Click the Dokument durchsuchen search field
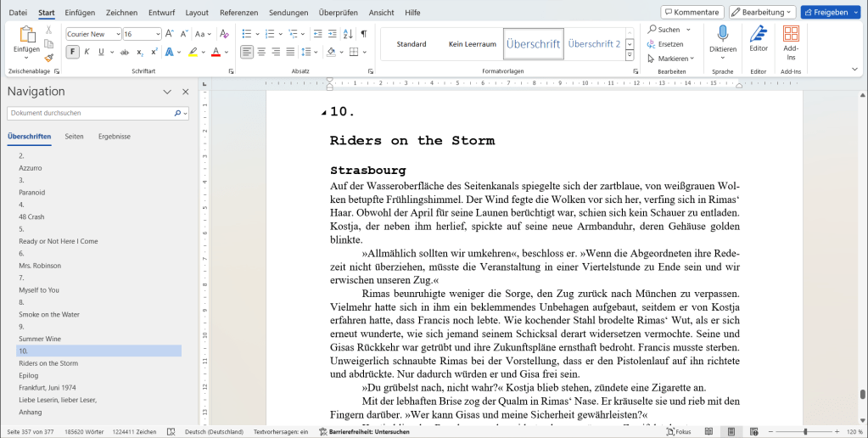This screenshot has height=438, width=868. point(89,113)
